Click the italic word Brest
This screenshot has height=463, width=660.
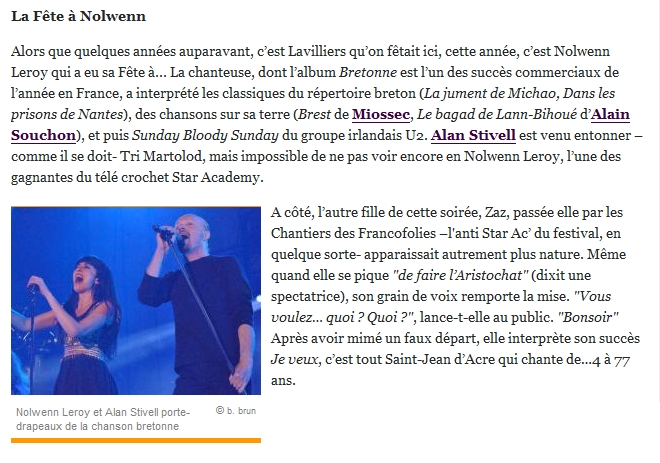(314, 114)
